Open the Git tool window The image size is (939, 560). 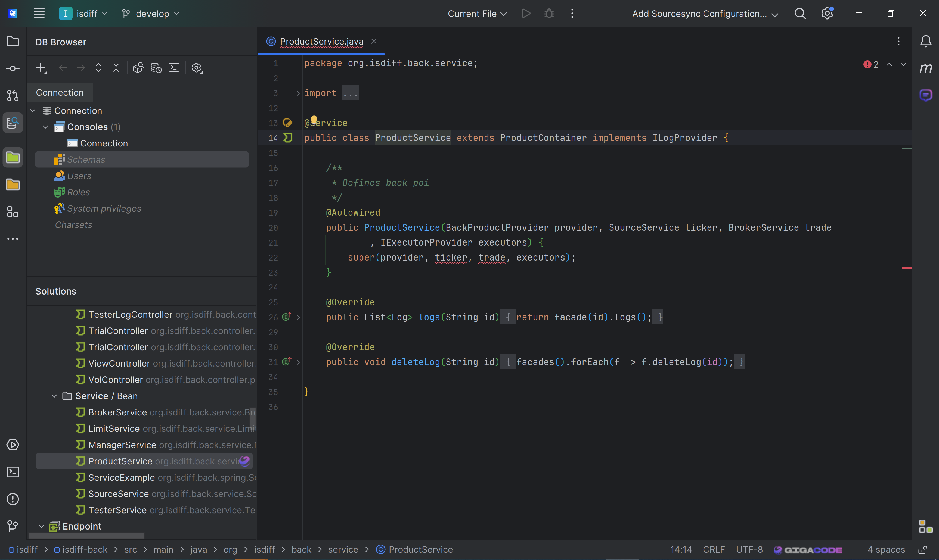click(x=13, y=526)
